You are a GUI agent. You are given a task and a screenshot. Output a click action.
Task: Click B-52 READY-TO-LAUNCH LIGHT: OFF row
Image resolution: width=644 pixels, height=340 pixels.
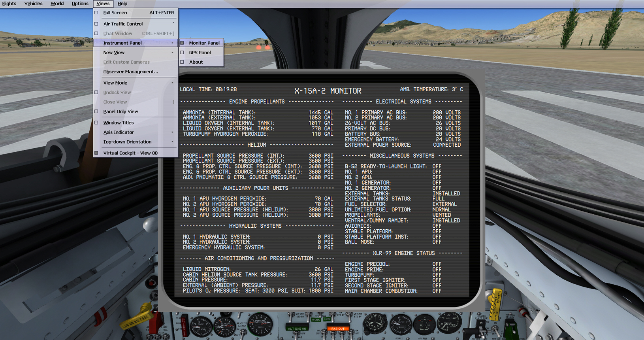click(393, 166)
